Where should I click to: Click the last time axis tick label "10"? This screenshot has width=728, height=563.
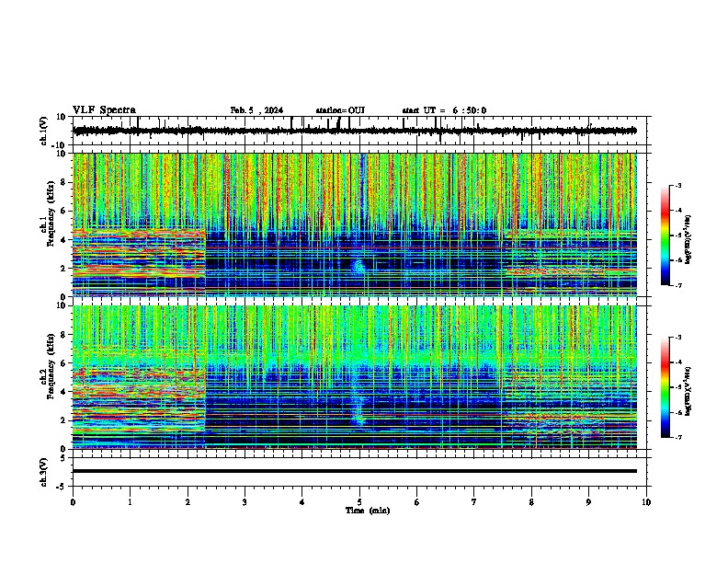point(646,502)
